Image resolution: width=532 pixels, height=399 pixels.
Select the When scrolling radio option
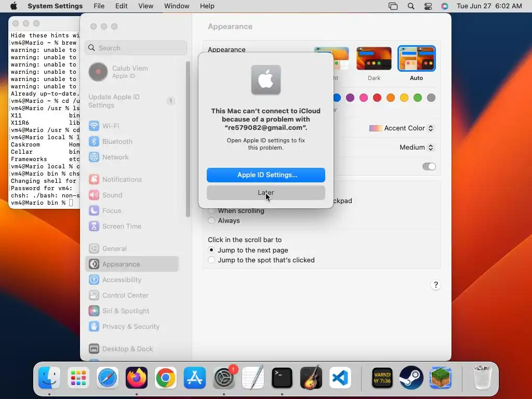(x=211, y=211)
